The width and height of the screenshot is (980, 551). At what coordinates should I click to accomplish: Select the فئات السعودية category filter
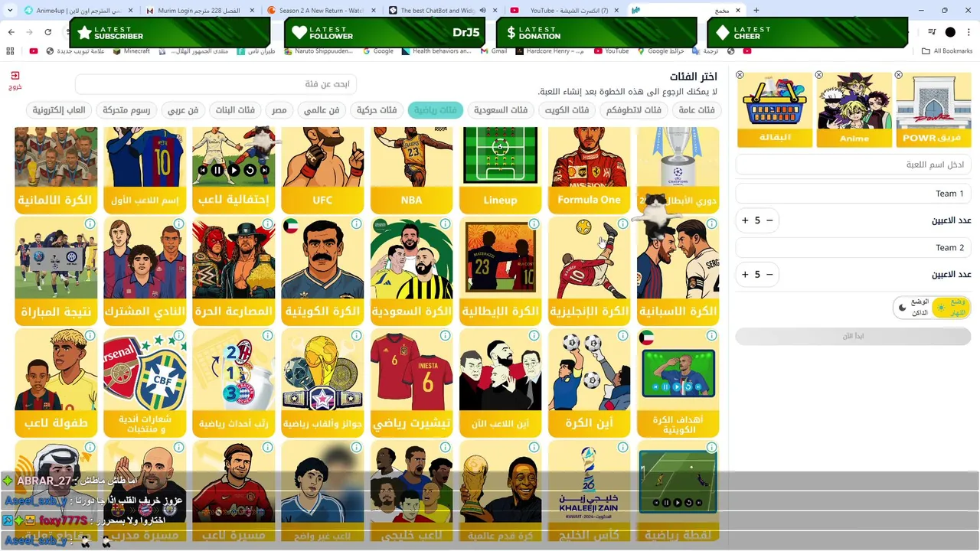501,110
